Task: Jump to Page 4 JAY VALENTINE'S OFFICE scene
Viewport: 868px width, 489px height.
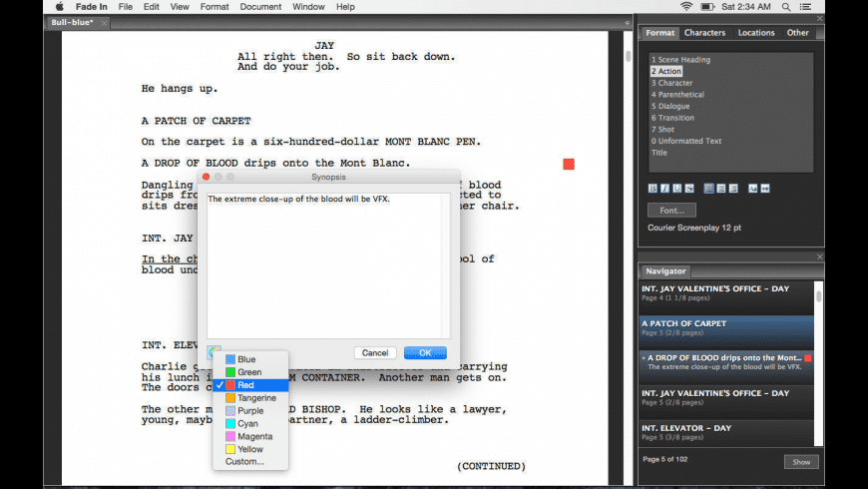Action: (x=726, y=298)
